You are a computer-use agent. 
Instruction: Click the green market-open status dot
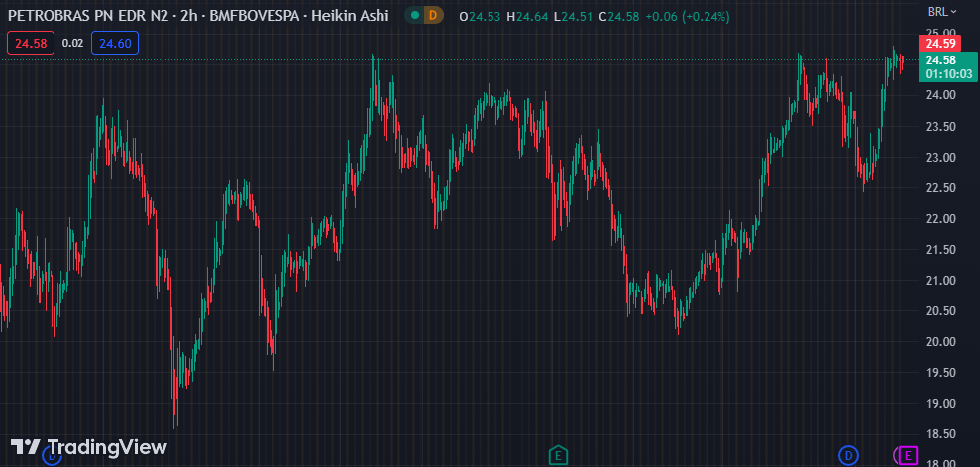[x=415, y=15]
